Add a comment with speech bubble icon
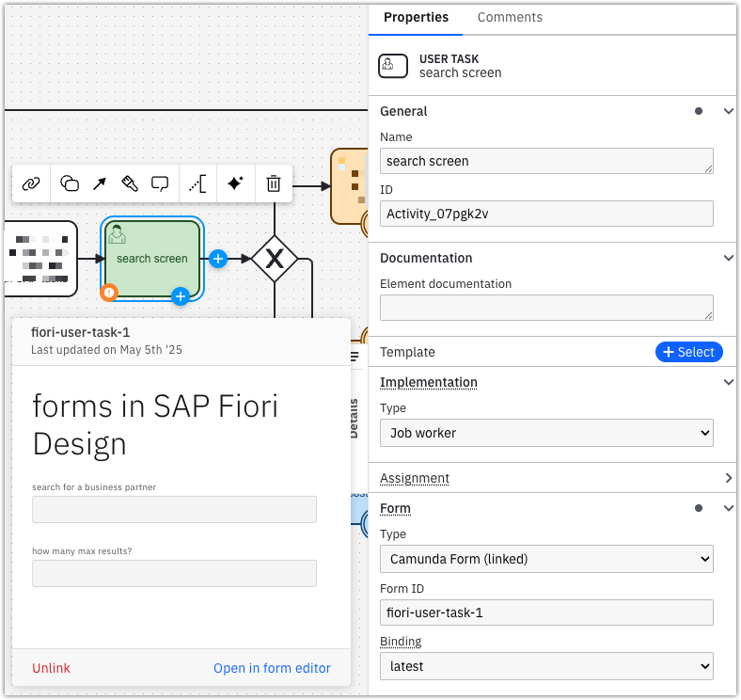The width and height of the screenshot is (741, 700). [x=160, y=183]
